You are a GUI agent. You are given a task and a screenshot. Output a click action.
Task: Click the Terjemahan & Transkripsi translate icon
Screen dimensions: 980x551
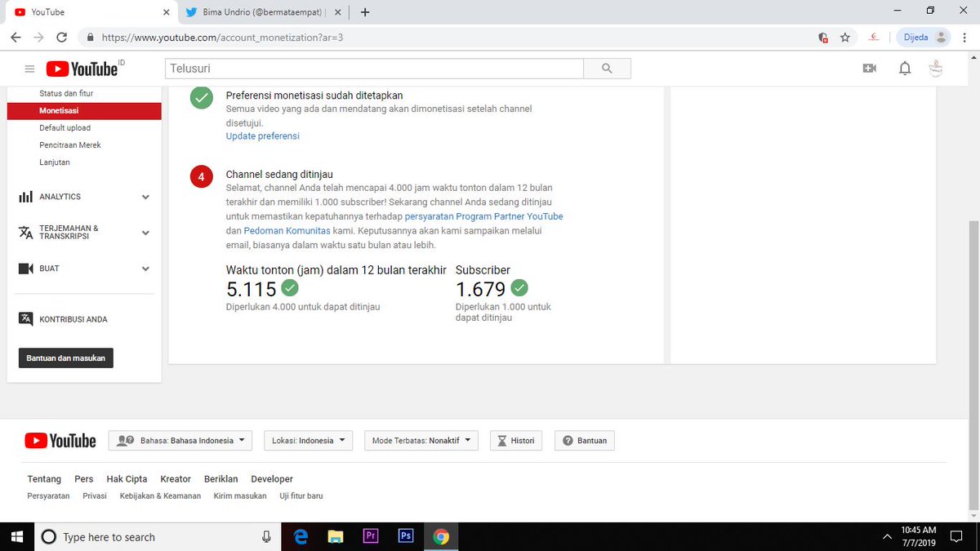tap(26, 233)
